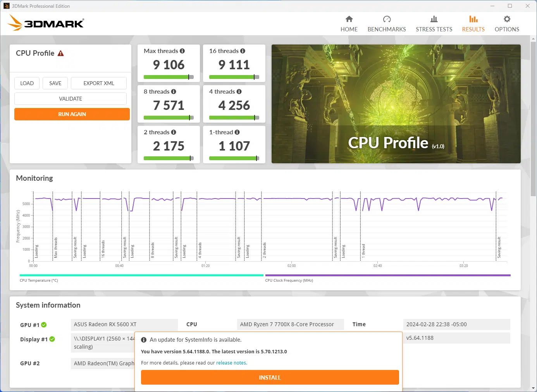Click the 8 threads info icon

[x=174, y=92]
